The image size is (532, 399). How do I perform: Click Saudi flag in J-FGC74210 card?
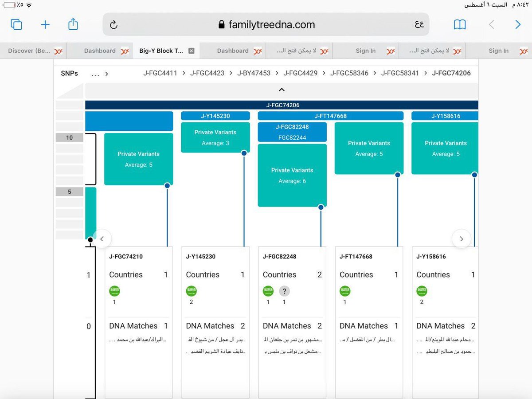point(114,291)
